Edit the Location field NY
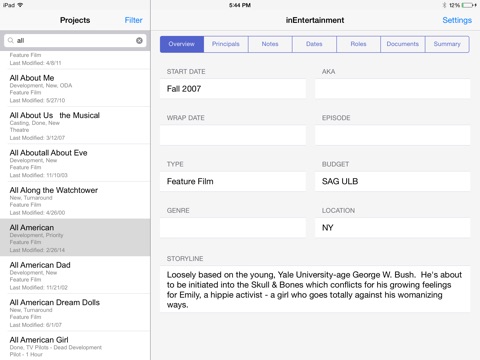This screenshot has width=480, height=360. tap(393, 228)
